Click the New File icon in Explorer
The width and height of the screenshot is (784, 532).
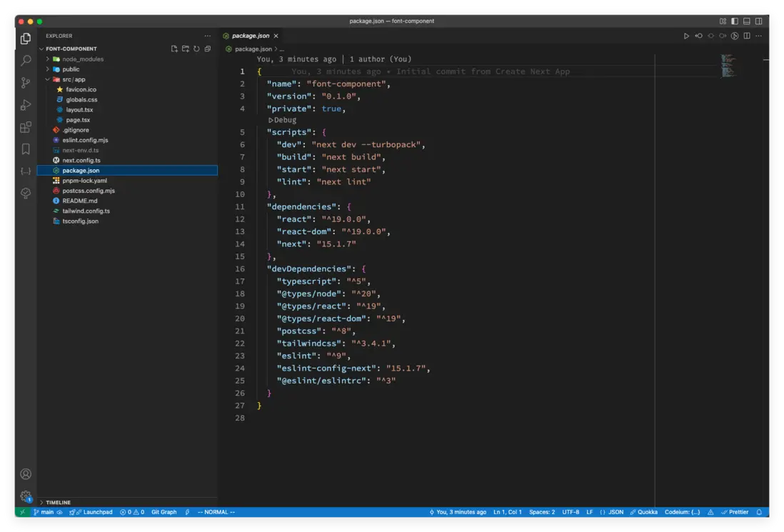coord(174,49)
